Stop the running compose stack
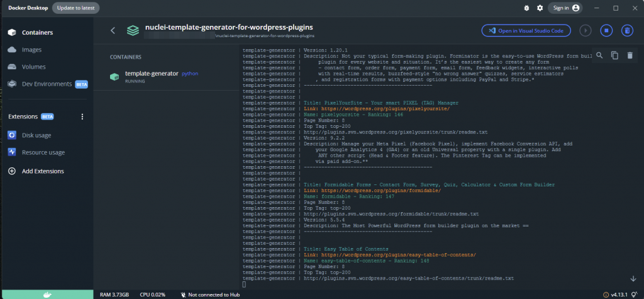This screenshot has height=299, width=644. point(606,30)
